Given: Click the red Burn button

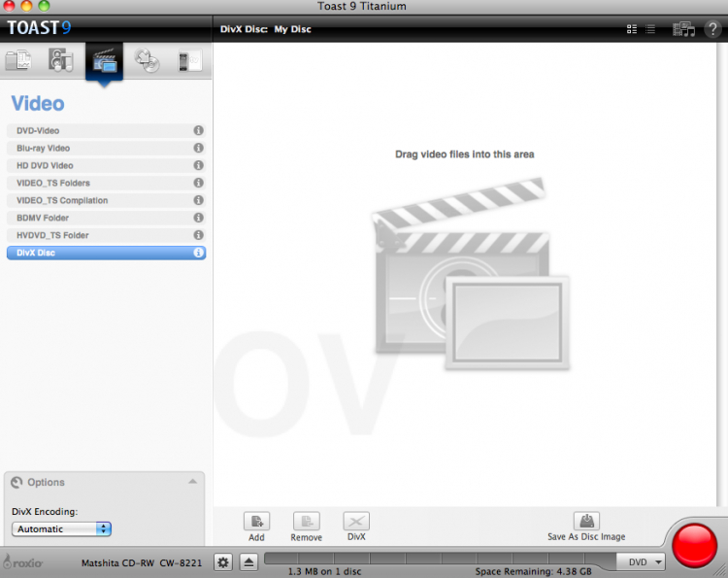Looking at the screenshot, I should point(695,546).
